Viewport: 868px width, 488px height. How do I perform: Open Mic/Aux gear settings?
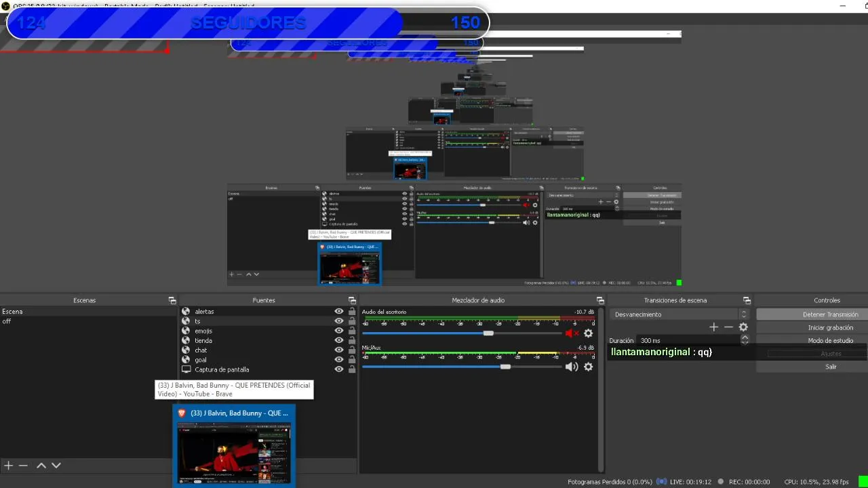(x=589, y=367)
